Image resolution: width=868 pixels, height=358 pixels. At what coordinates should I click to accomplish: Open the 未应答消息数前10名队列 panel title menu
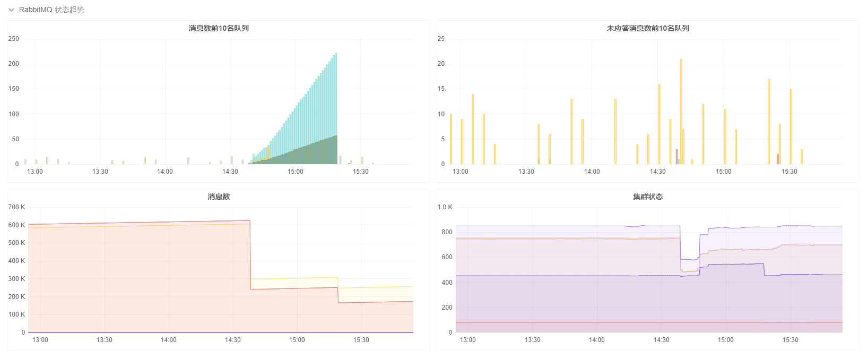point(647,28)
